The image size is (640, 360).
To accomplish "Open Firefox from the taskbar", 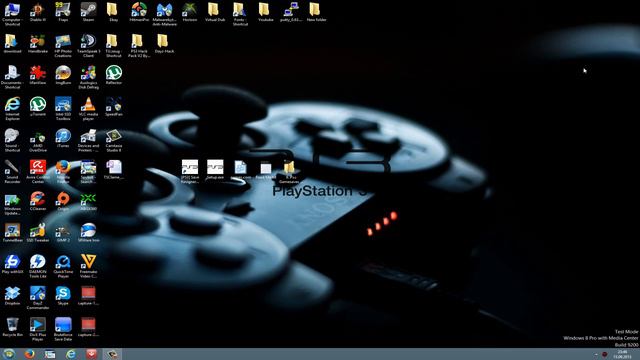I will click(x=29, y=354).
